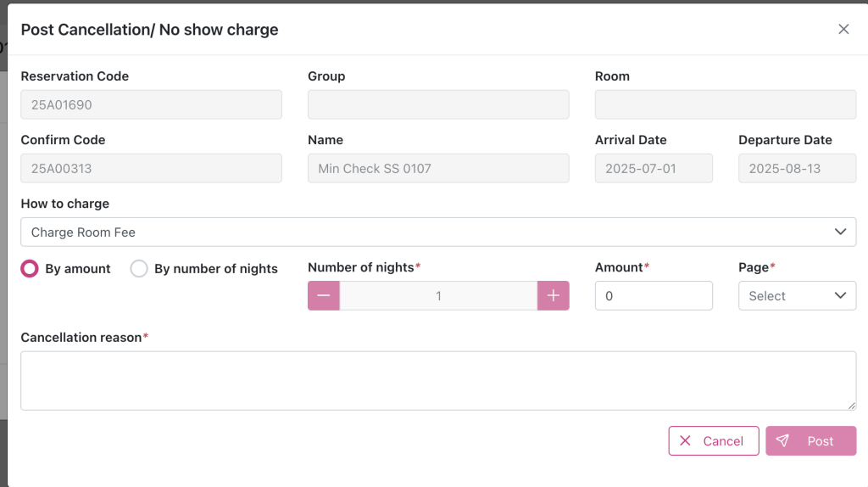This screenshot has height=487, width=868.
Task: Increase number of nights with plus button
Action: click(x=553, y=296)
